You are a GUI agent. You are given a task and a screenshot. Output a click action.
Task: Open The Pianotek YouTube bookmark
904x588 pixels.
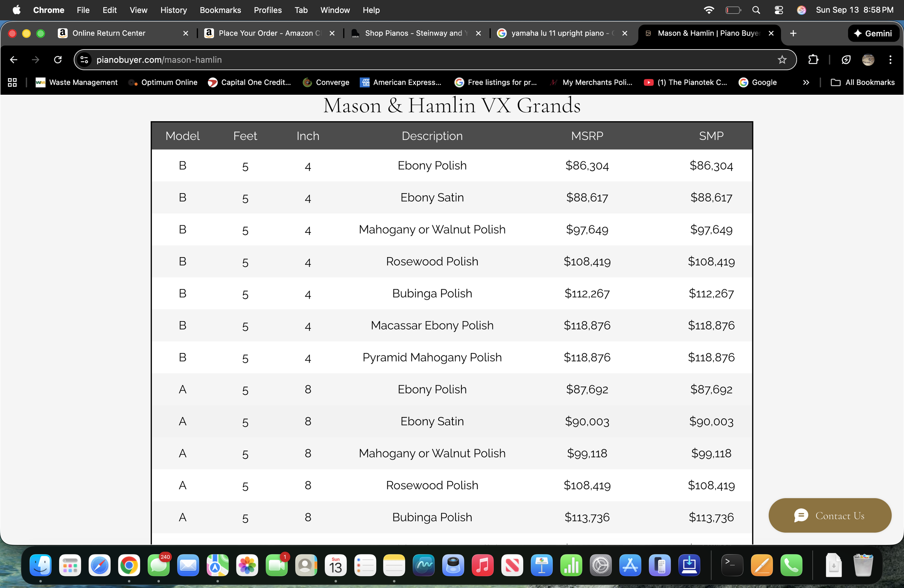(686, 82)
